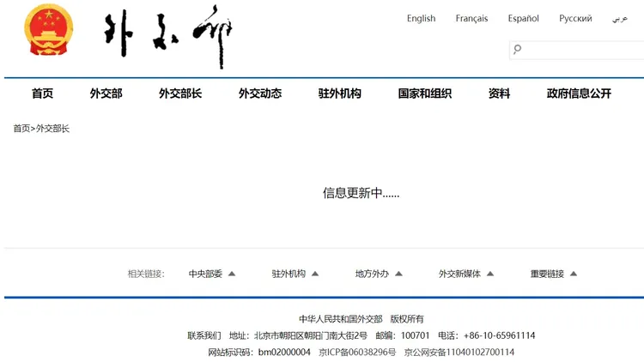Click the 相关链接 label
The width and height of the screenshot is (644, 362).
[146, 274]
